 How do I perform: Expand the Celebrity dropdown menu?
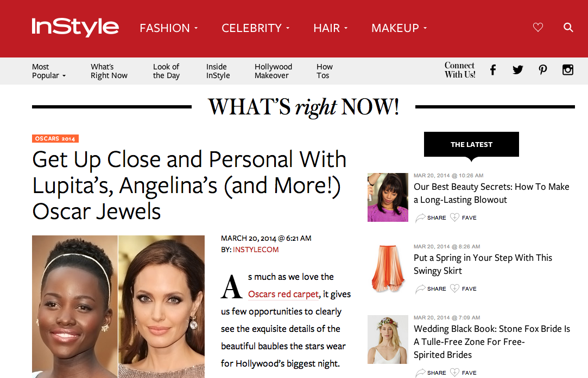coord(255,28)
